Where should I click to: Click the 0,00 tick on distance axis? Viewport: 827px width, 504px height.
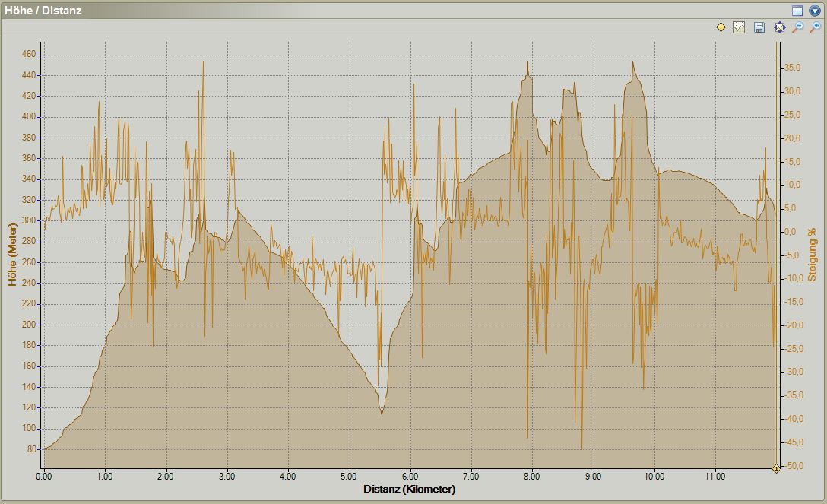[x=44, y=477]
